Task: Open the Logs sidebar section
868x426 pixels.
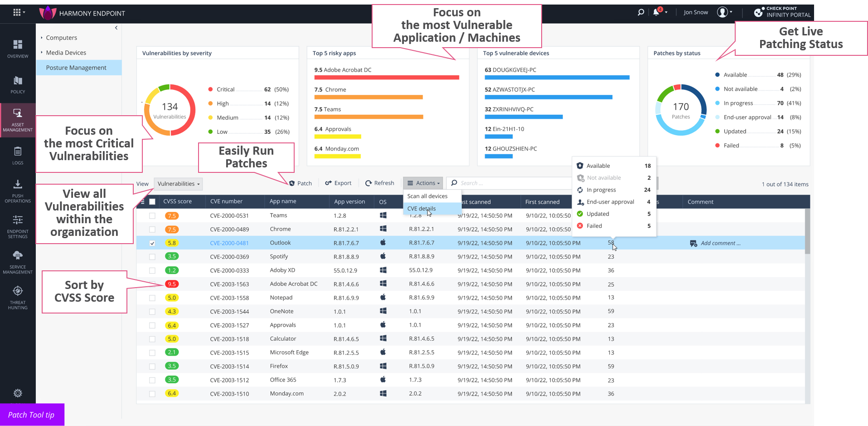Action: (x=18, y=156)
